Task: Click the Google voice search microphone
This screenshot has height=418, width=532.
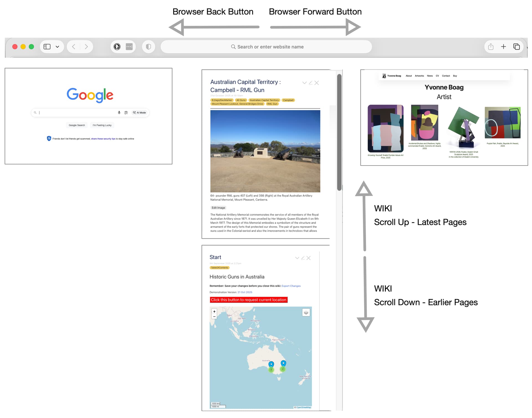Action: coord(119,113)
